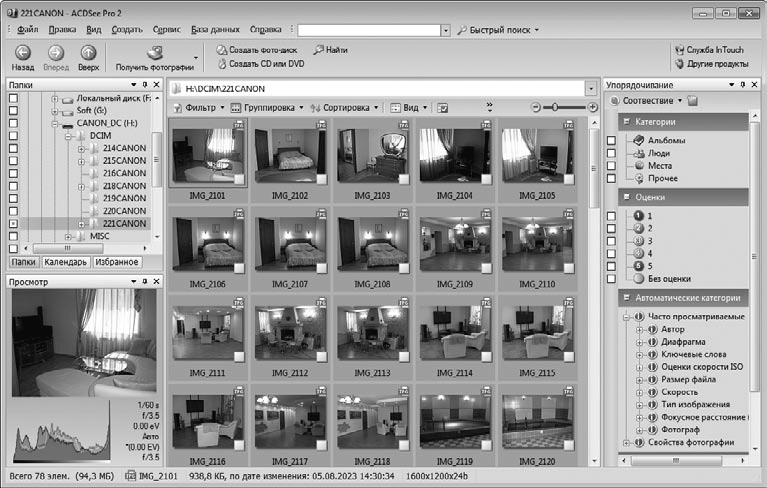767x488 pixels.
Task: Click Create photo disc (Создать фото-диск) icon
Action: tap(222, 49)
